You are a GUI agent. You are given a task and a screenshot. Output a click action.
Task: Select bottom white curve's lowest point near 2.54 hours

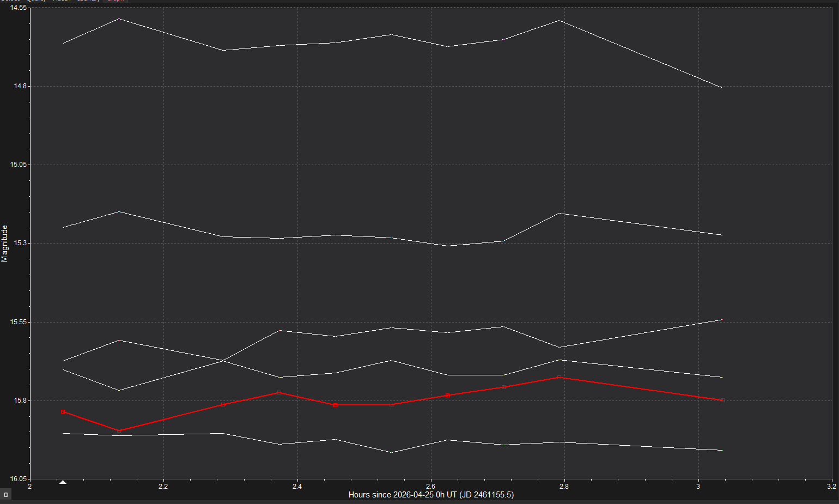[391, 452]
